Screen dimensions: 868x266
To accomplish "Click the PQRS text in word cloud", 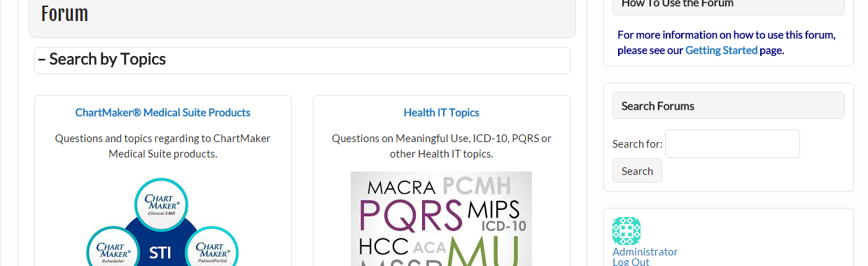I will click(x=411, y=216).
